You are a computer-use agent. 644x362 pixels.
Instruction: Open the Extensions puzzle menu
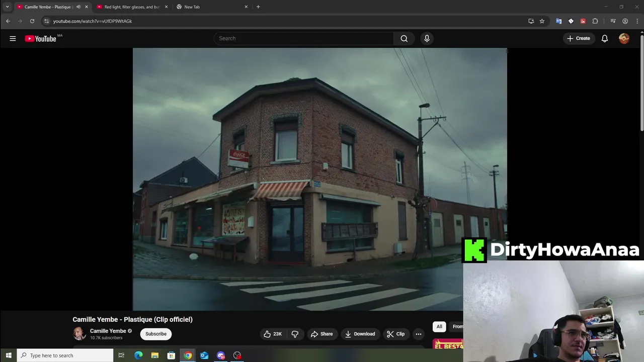click(x=595, y=21)
